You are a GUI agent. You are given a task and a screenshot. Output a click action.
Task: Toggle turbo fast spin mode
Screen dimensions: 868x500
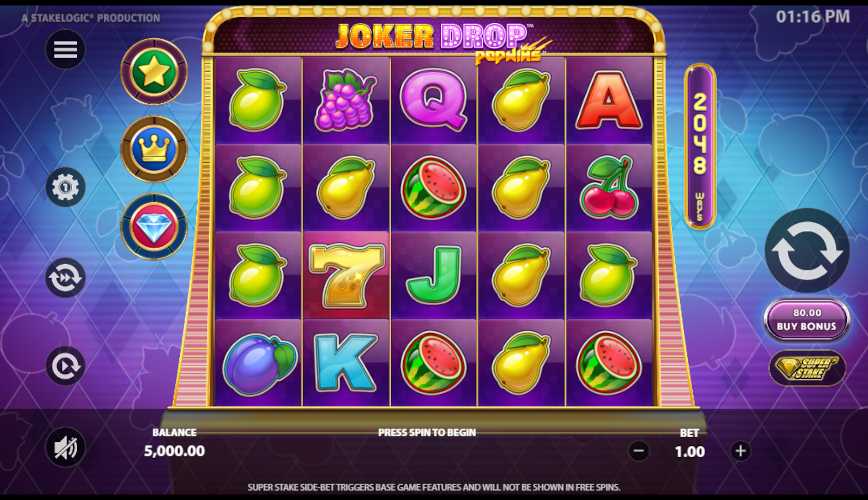click(65, 277)
